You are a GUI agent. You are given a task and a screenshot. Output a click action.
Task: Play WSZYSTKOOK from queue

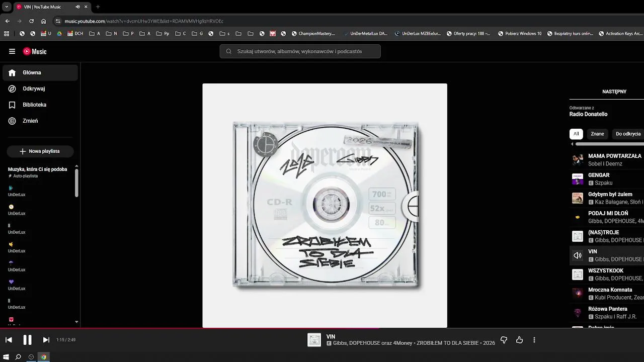[607, 275]
